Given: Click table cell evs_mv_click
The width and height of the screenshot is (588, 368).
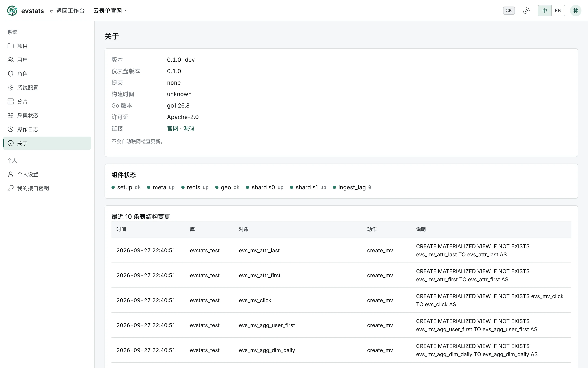Looking at the screenshot, I should click(x=255, y=300).
